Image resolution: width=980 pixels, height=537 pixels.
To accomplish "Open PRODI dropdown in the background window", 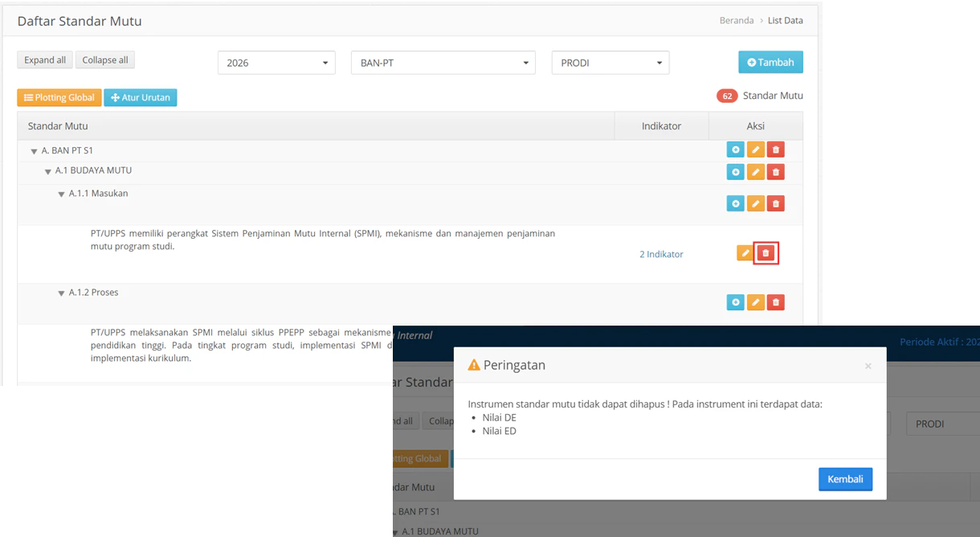I will [x=943, y=424].
